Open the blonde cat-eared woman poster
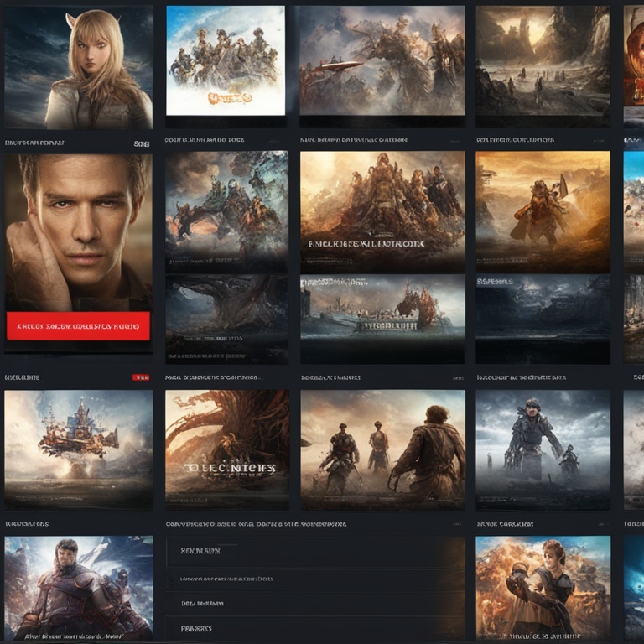Viewport: 644px width, 644px height. pyautogui.click(x=79, y=68)
